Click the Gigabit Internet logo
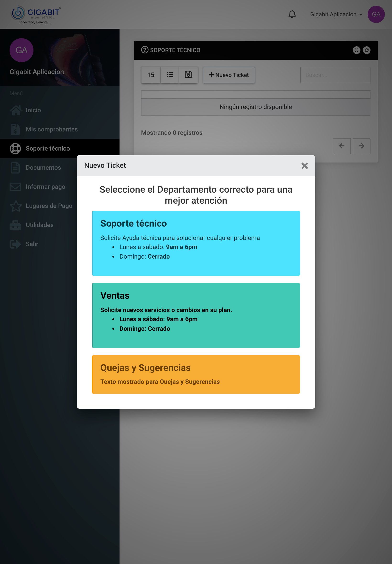 point(35,15)
